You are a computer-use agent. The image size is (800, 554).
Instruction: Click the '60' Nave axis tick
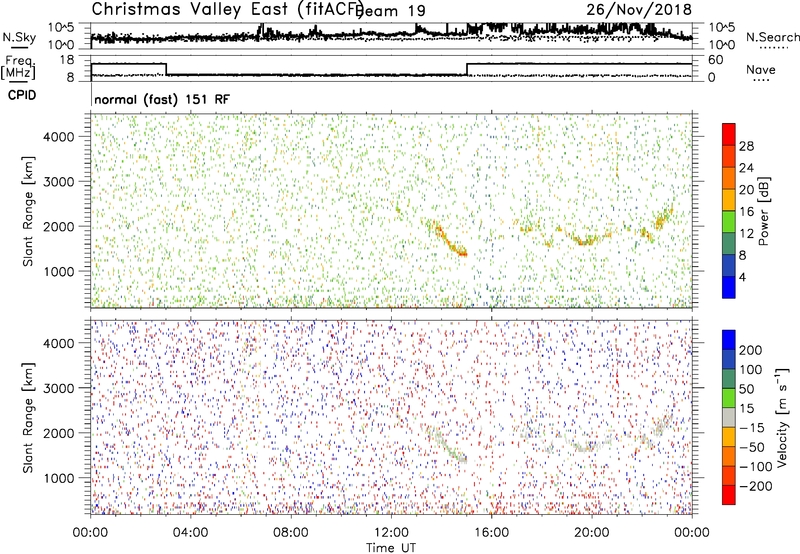716,60
